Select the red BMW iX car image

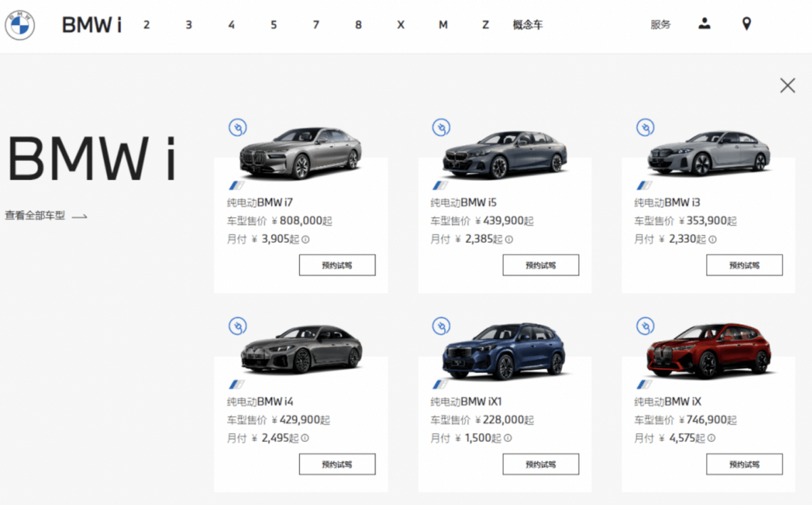[708, 351]
